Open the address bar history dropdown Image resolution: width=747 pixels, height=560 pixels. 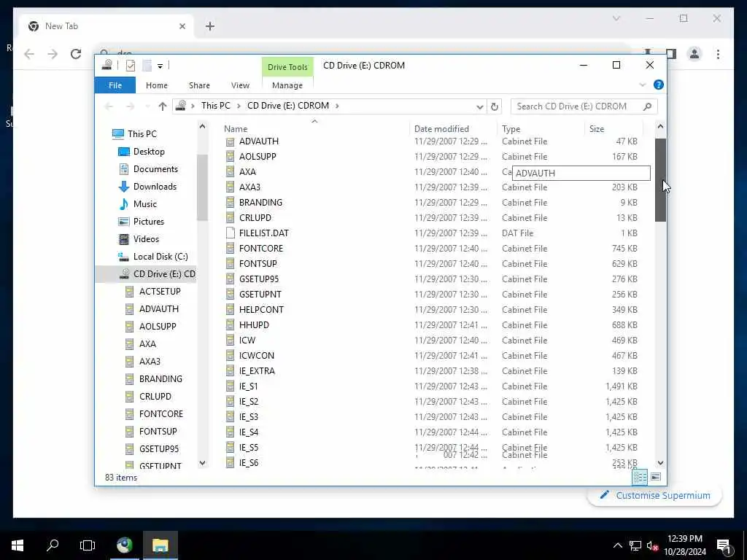(480, 106)
